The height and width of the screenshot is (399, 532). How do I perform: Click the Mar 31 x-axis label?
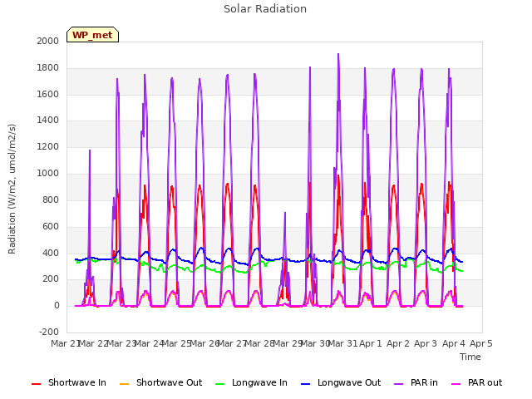point(343,343)
